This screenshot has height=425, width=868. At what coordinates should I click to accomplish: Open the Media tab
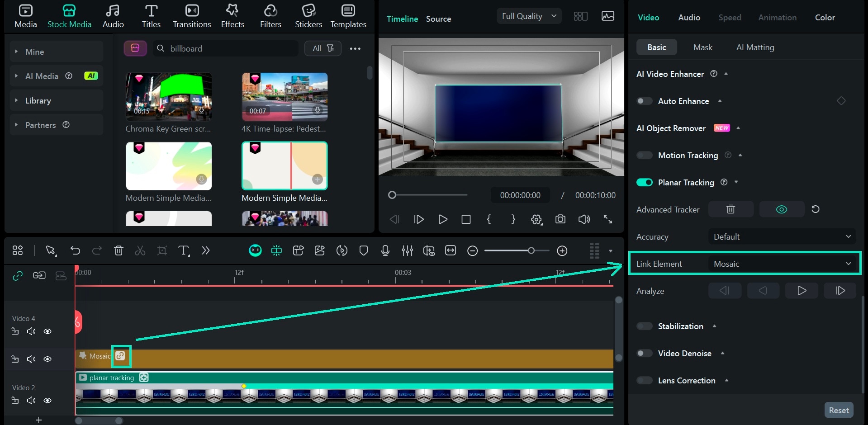pyautogui.click(x=26, y=16)
